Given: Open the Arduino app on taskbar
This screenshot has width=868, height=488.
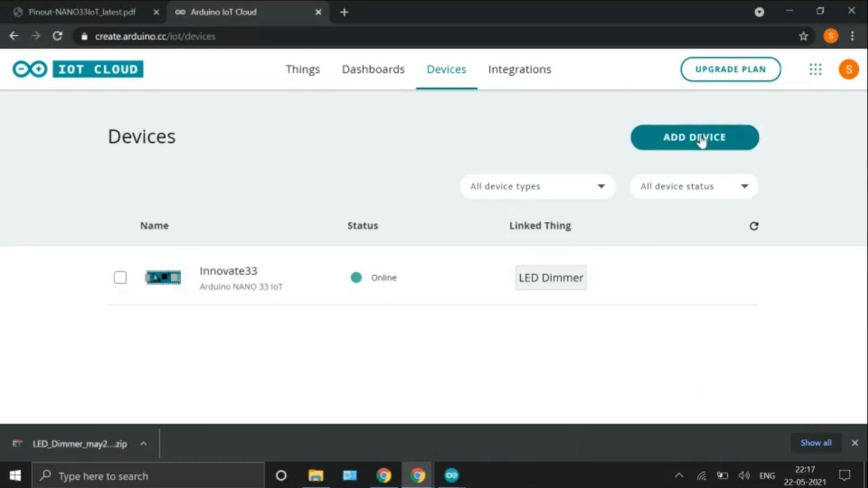Looking at the screenshot, I should 451,475.
